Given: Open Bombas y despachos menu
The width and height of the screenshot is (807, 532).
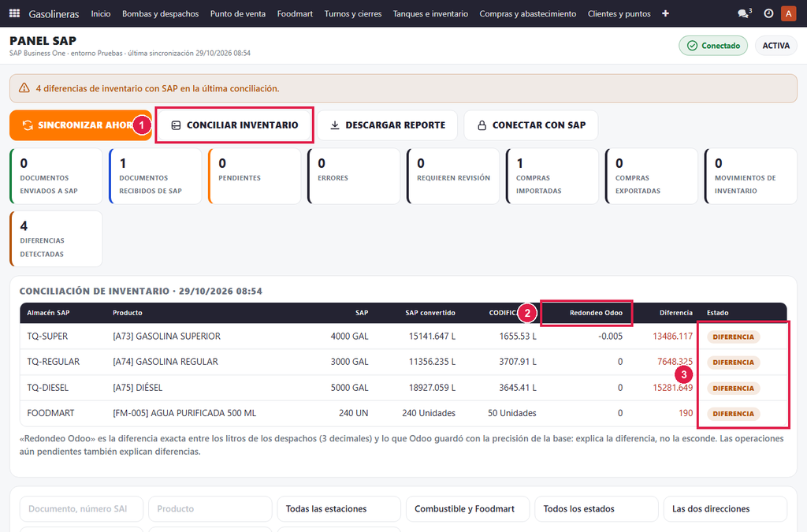Looking at the screenshot, I should (x=161, y=14).
